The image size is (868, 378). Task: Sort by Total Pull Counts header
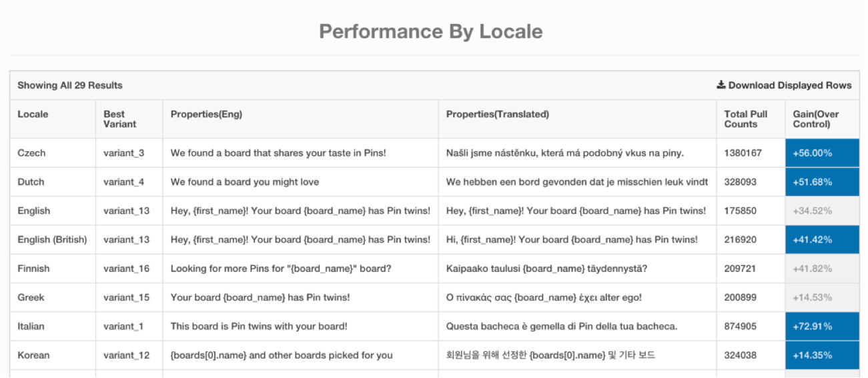(x=746, y=119)
